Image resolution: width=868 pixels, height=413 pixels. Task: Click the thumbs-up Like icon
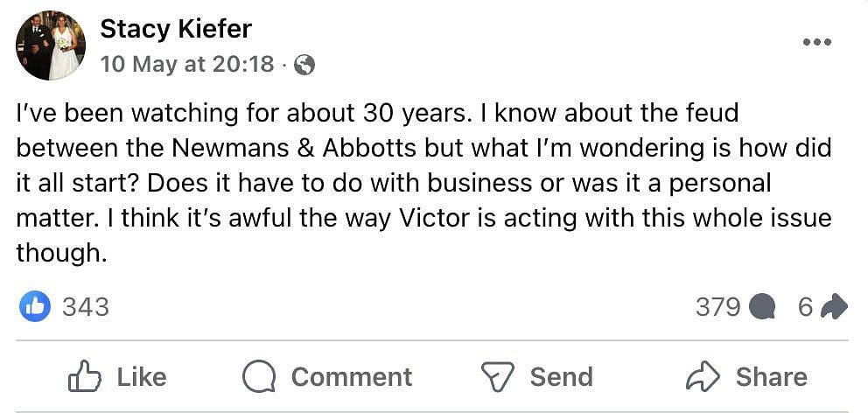click(x=85, y=377)
